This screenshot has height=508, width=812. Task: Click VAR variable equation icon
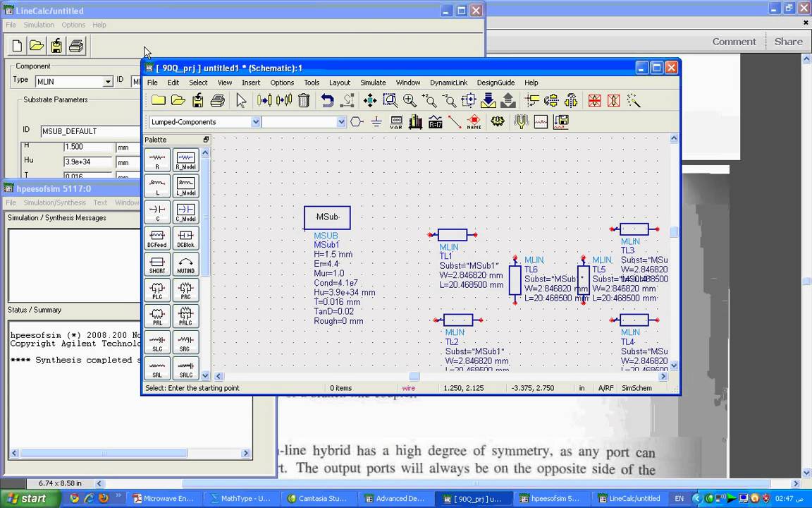[396, 122]
